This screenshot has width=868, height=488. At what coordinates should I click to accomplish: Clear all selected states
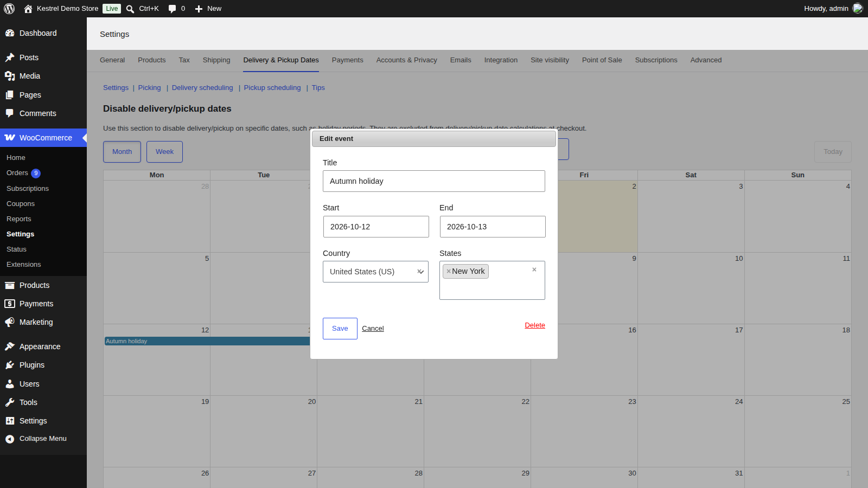click(534, 269)
